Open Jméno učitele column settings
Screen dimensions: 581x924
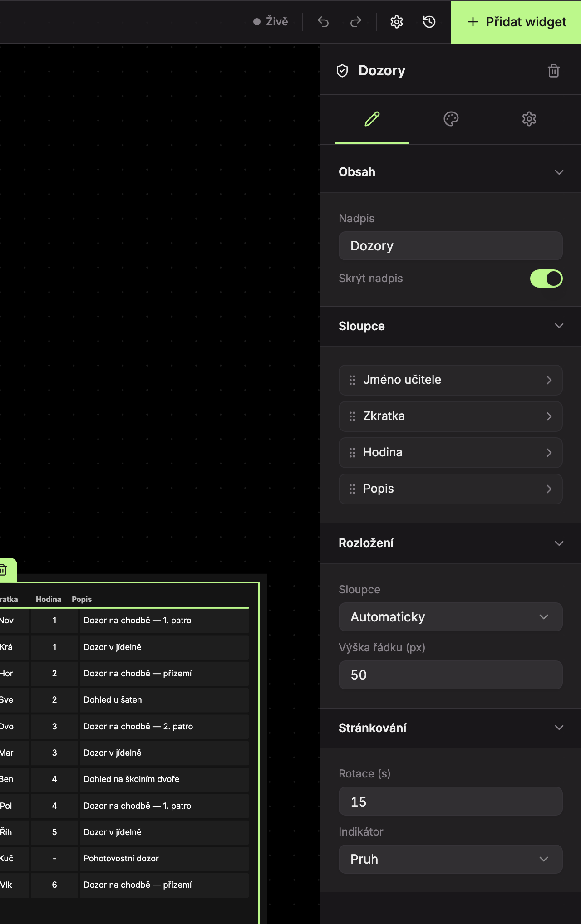point(451,380)
